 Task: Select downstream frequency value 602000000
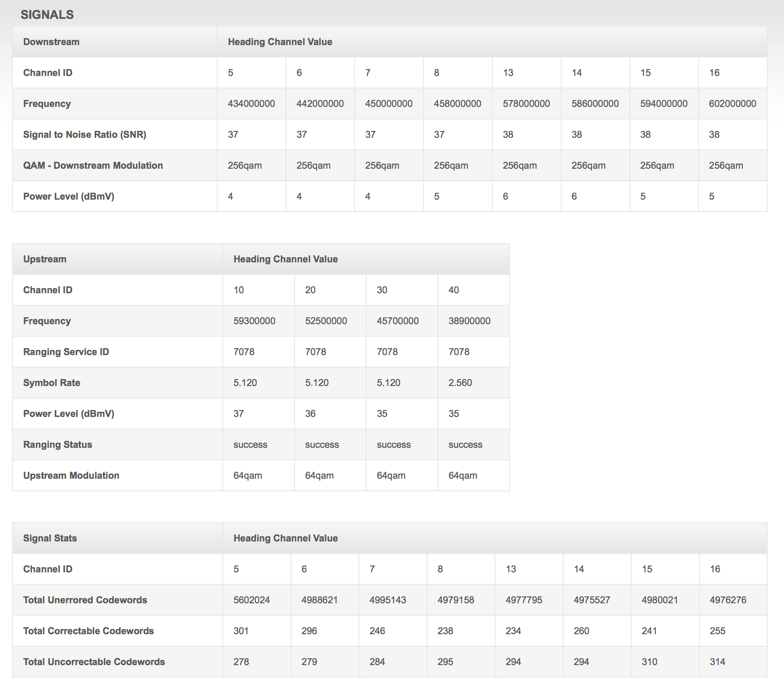point(732,104)
